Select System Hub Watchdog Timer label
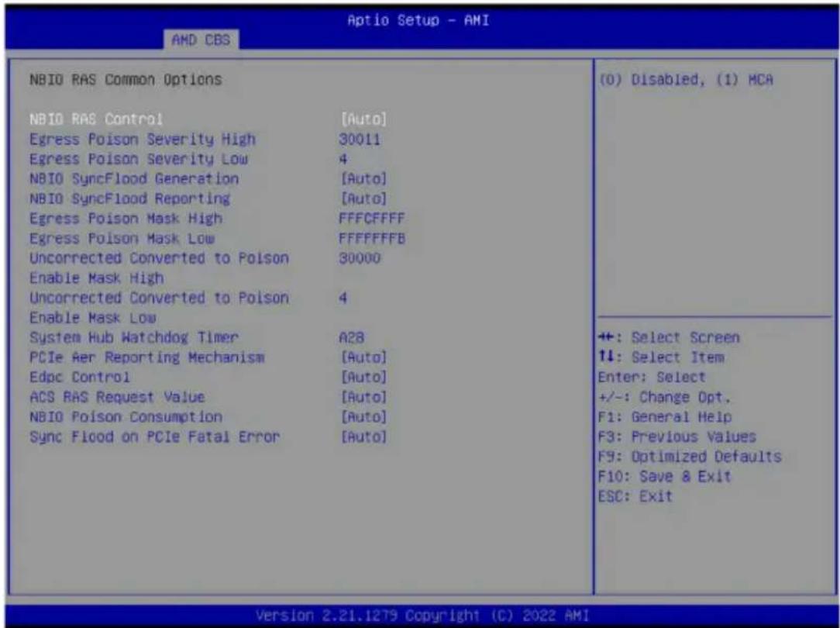840x628 pixels. (134, 337)
